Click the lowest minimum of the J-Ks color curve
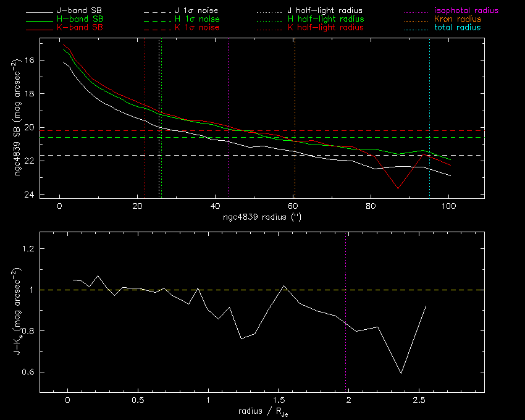Viewport: 525px width, 420px height. 401,374
